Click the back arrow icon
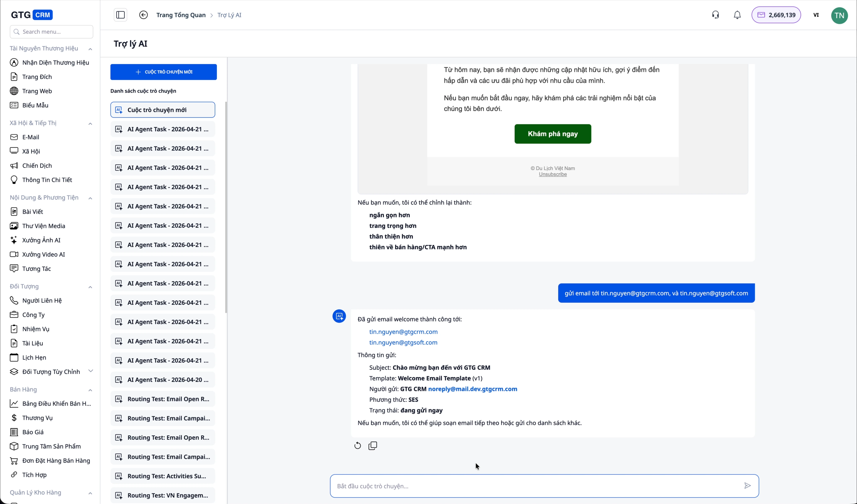Image resolution: width=857 pixels, height=504 pixels. point(144,15)
